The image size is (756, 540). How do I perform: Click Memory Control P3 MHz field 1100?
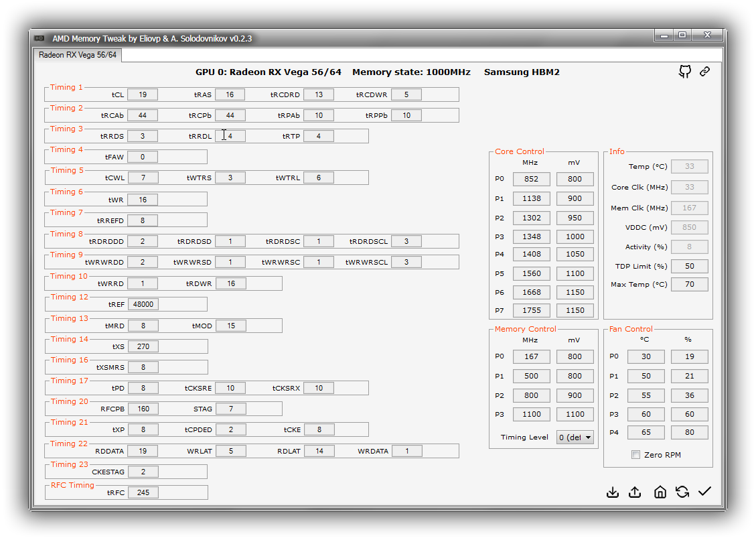[x=531, y=414]
